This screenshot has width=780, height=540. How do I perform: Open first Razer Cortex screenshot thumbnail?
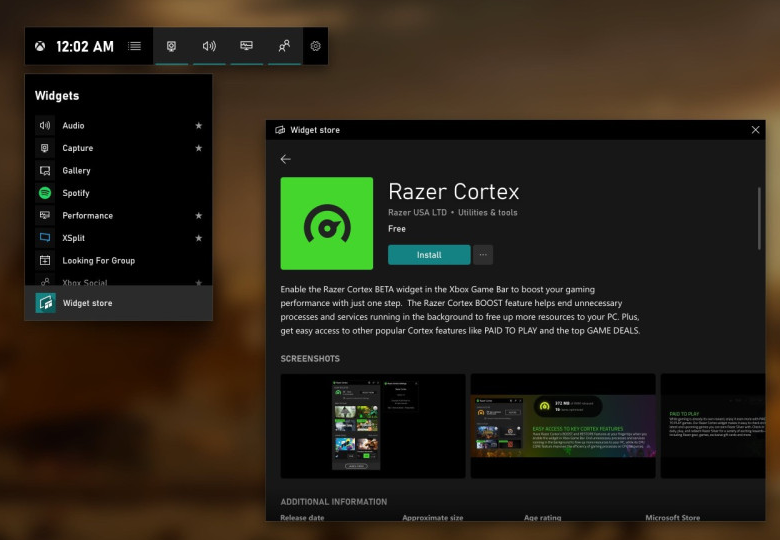coord(373,426)
